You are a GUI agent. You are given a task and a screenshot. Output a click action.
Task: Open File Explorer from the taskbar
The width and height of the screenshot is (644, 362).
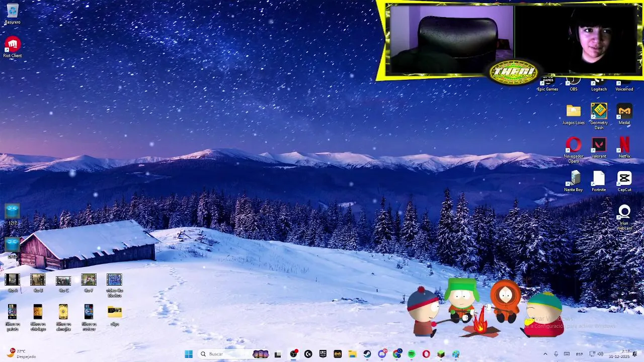353,354
